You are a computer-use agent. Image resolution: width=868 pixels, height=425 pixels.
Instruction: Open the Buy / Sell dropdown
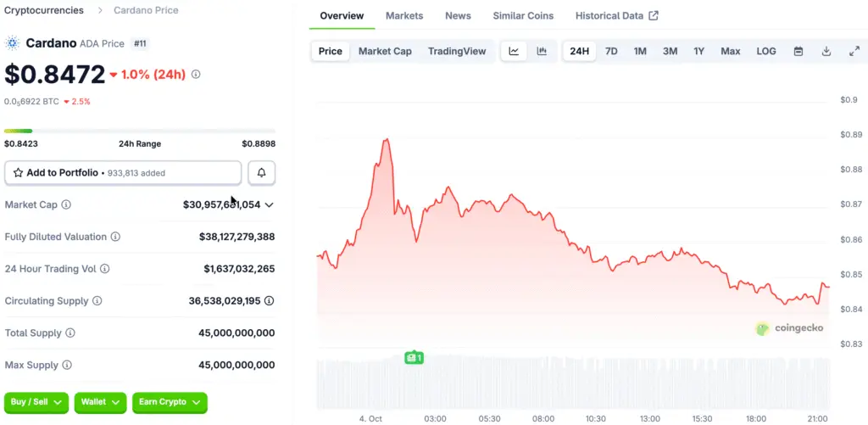tap(36, 402)
